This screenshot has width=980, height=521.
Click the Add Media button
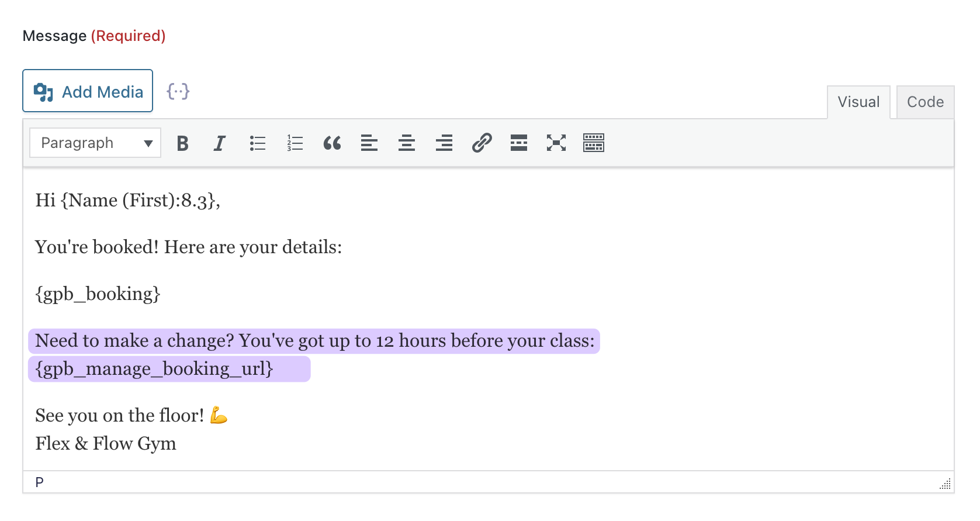point(88,91)
